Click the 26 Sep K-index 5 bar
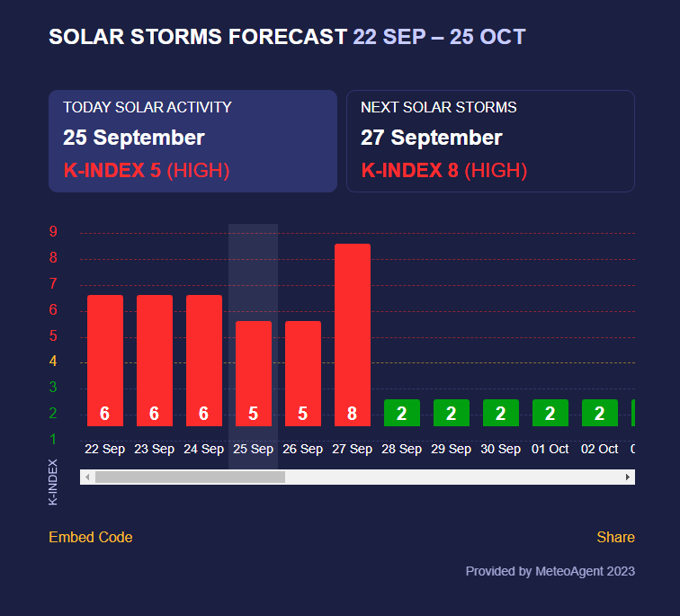Image resolution: width=680 pixels, height=616 pixels. click(x=303, y=373)
